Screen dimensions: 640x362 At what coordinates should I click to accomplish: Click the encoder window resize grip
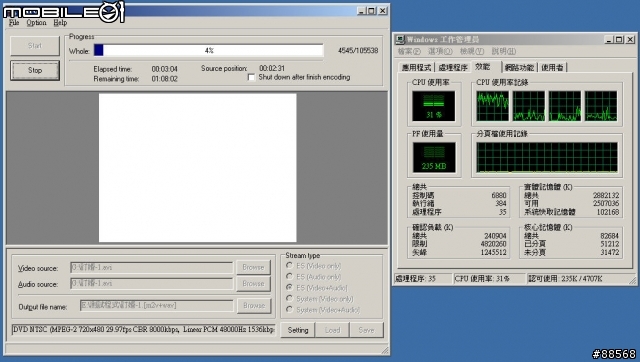pyautogui.click(x=385, y=350)
